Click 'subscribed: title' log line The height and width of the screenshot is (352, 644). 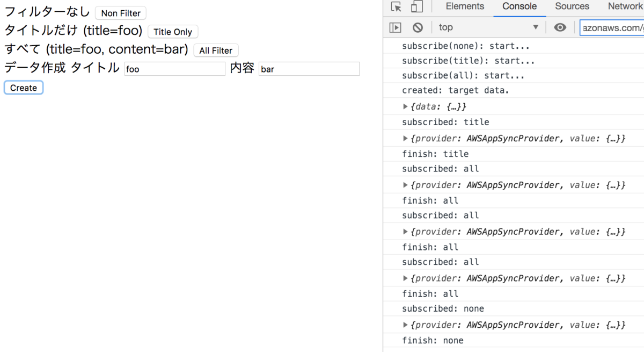[445, 122]
